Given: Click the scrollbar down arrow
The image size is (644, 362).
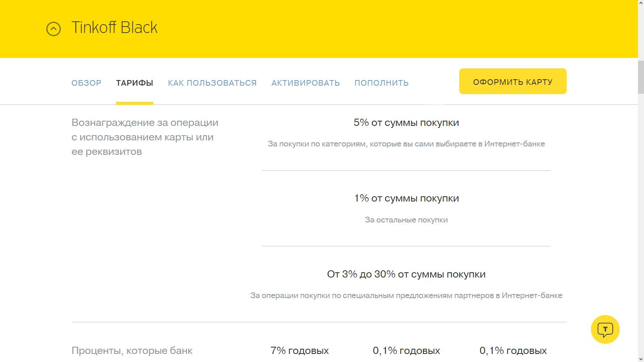Looking at the screenshot, I should point(641,359).
